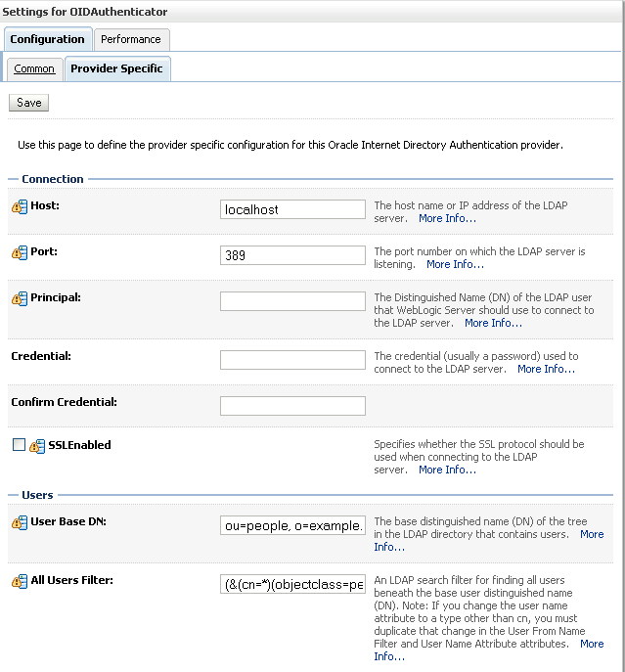
Task: Select the Configuration tab
Action: click(x=47, y=39)
